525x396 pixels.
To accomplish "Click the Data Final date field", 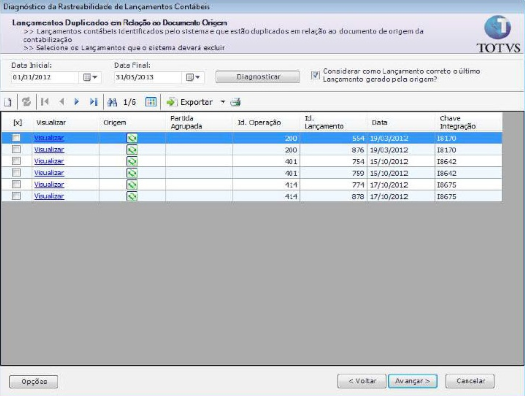I will click(148, 77).
